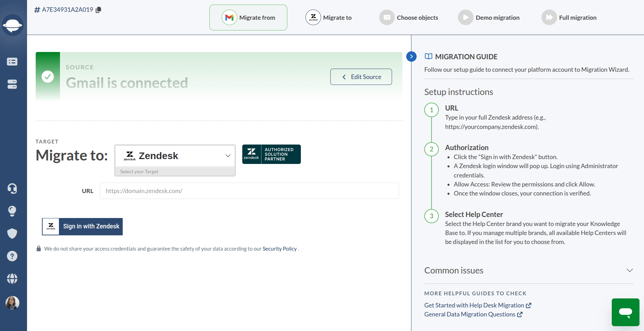Click Sign in with Zendesk button

pos(82,227)
